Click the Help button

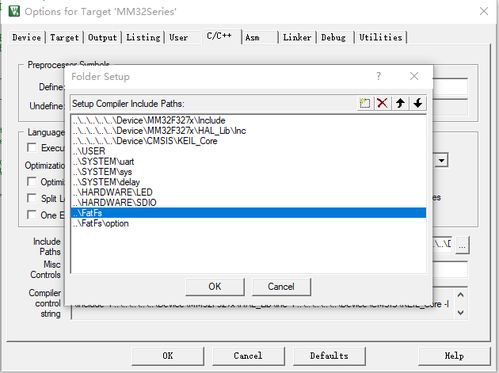454,356
